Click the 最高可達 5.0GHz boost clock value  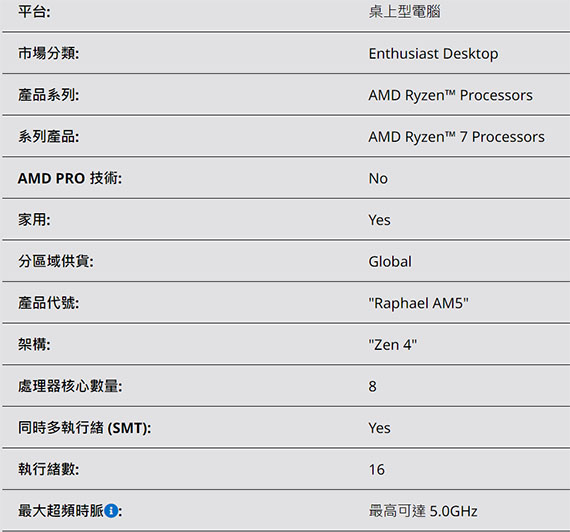[x=423, y=511]
